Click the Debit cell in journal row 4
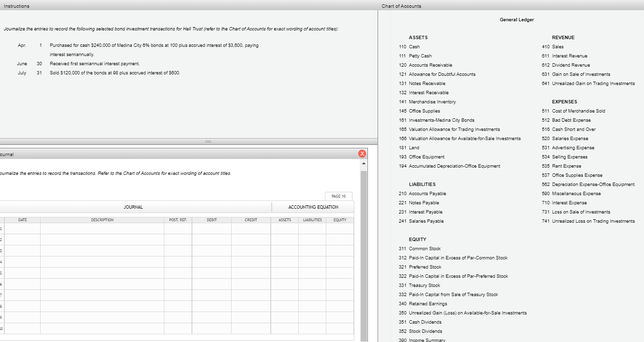This screenshot has width=644, height=342. [211, 261]
